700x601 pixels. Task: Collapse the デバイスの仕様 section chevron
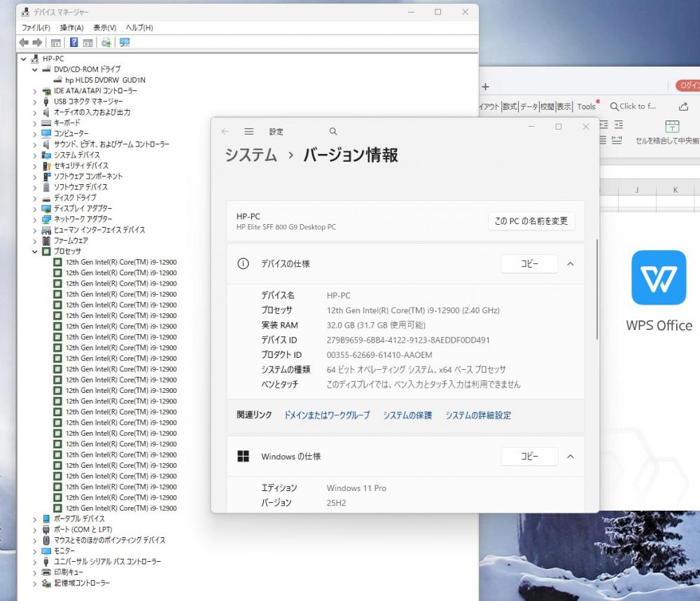[x=570, y=263]
